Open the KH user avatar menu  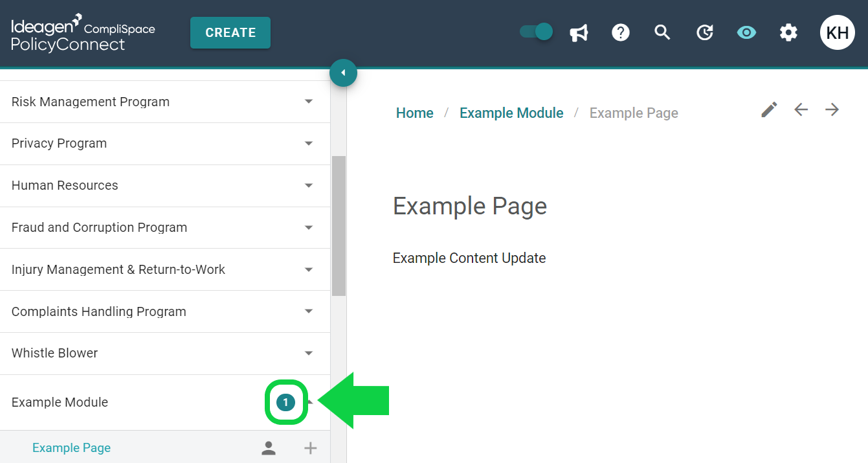tap(838, 32)
